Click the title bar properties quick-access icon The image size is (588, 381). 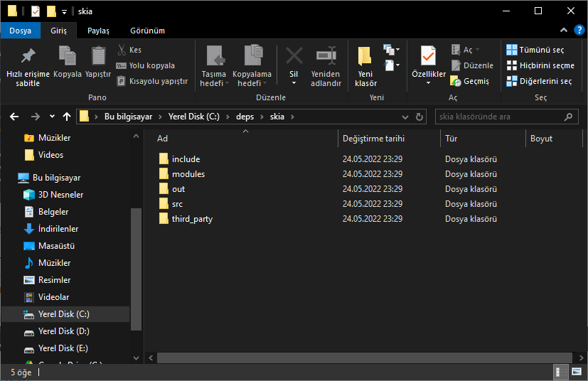click(x=36, y=11)
